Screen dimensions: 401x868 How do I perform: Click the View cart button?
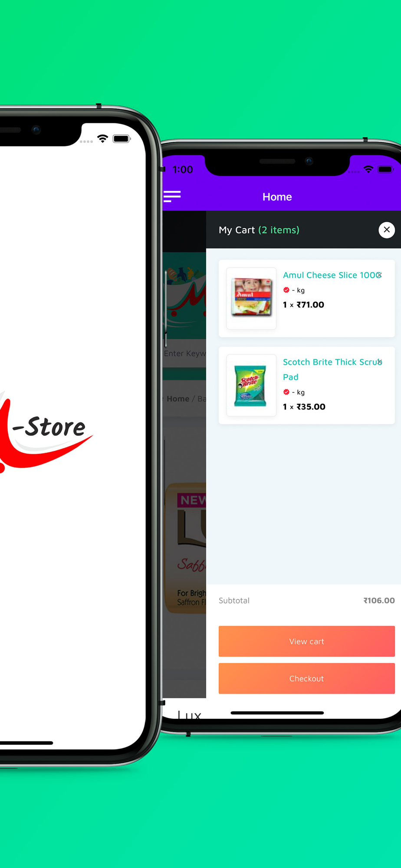coord(307,641)
